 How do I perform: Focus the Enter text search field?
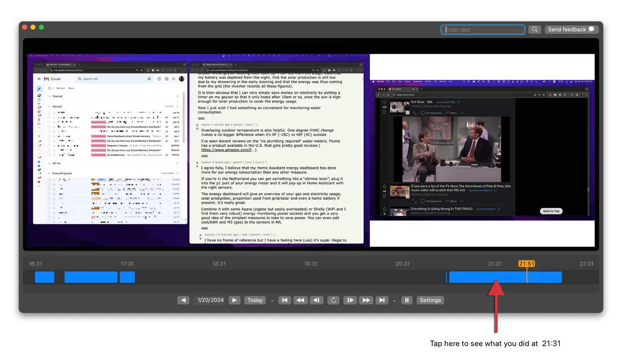tap(483, 30)
